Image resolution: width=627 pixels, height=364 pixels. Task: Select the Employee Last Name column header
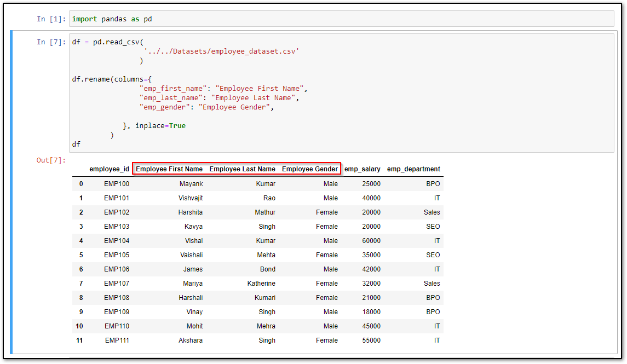243,169
